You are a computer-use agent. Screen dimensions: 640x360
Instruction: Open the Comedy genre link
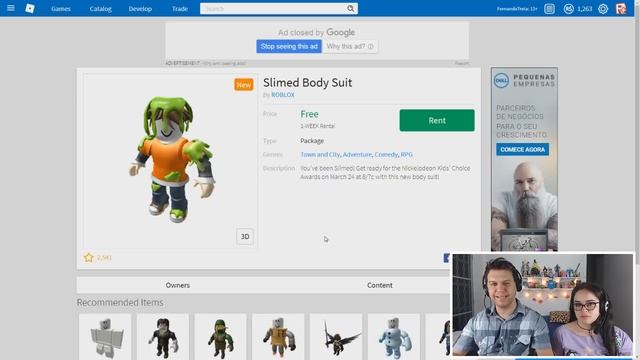click(x=386, y=155)
